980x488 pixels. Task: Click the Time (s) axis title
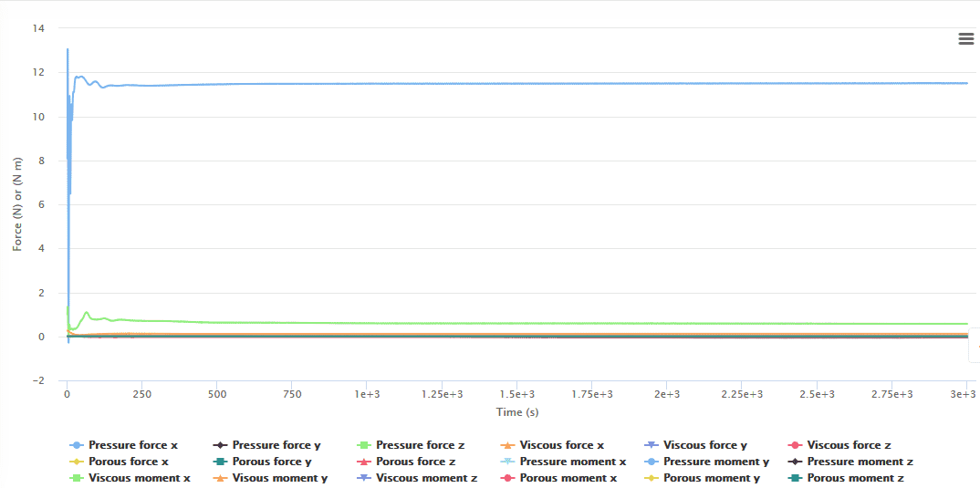tap(517, 412)
